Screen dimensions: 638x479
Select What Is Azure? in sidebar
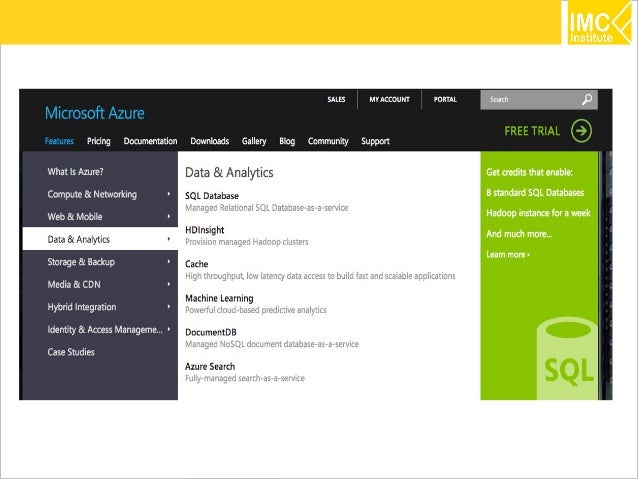(x=75, y=172)
